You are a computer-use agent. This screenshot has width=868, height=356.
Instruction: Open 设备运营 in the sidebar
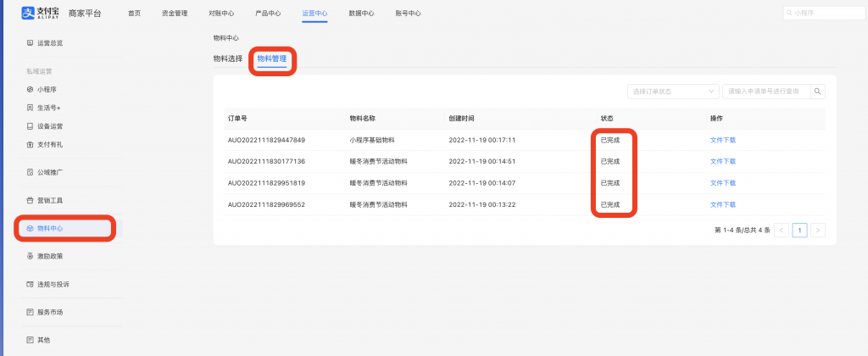[x=50, y=126]
